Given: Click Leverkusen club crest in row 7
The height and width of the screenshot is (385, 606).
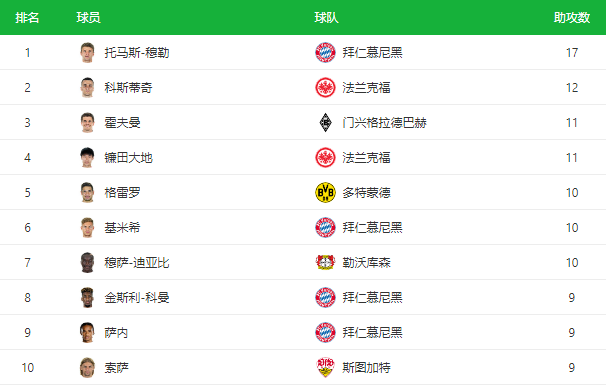Looking at the screenshot, I should point(325,262).
